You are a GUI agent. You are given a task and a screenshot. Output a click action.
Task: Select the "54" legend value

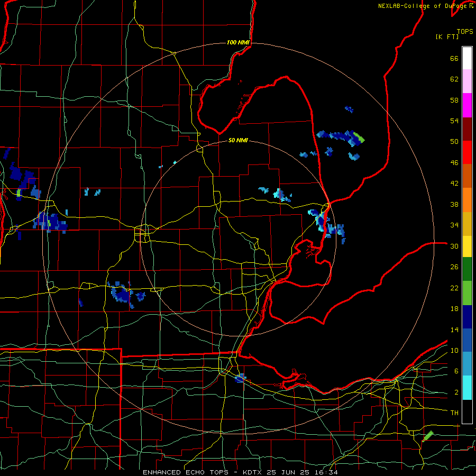click(454, 121)
